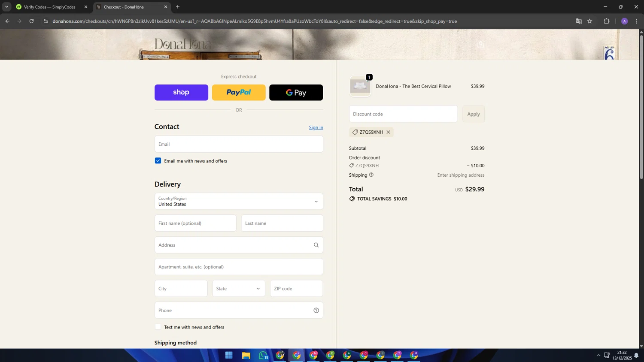This screenshot has width=644, height=362.
Task: Switch to Verify Codes — SimplyCodes tab
Action: tap(50, 7)
